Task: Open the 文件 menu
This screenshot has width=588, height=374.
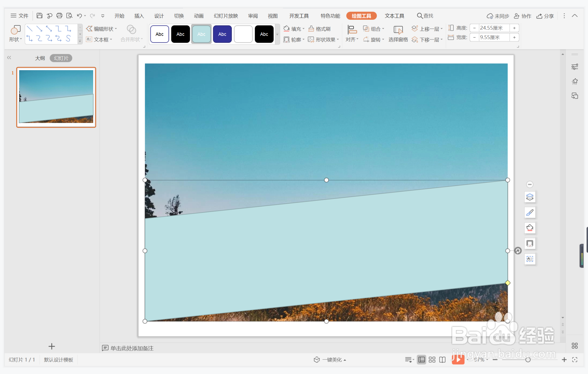Action: [x=19, y=16]
